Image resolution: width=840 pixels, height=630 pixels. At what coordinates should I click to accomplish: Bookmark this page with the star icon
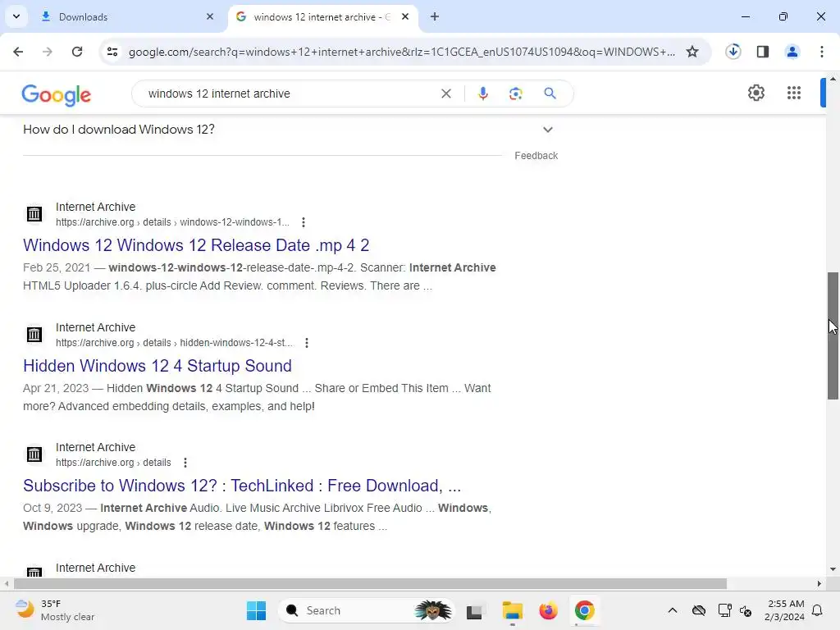(692, 52)
